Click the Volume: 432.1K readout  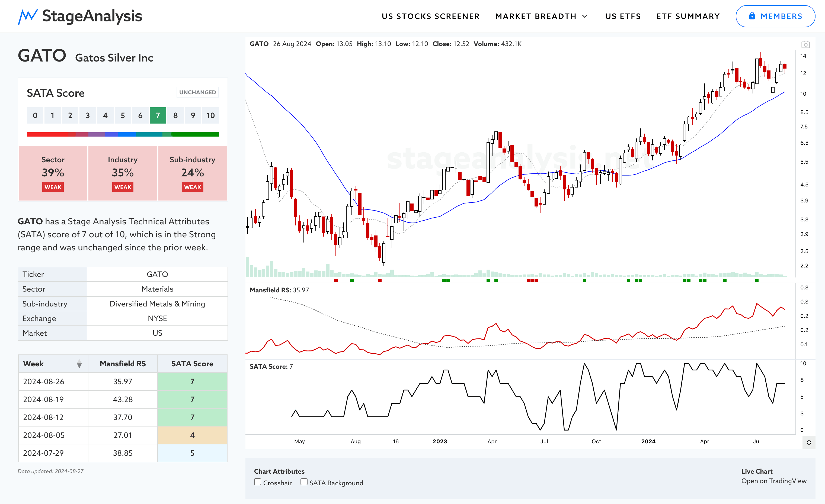tap(498, 44)
